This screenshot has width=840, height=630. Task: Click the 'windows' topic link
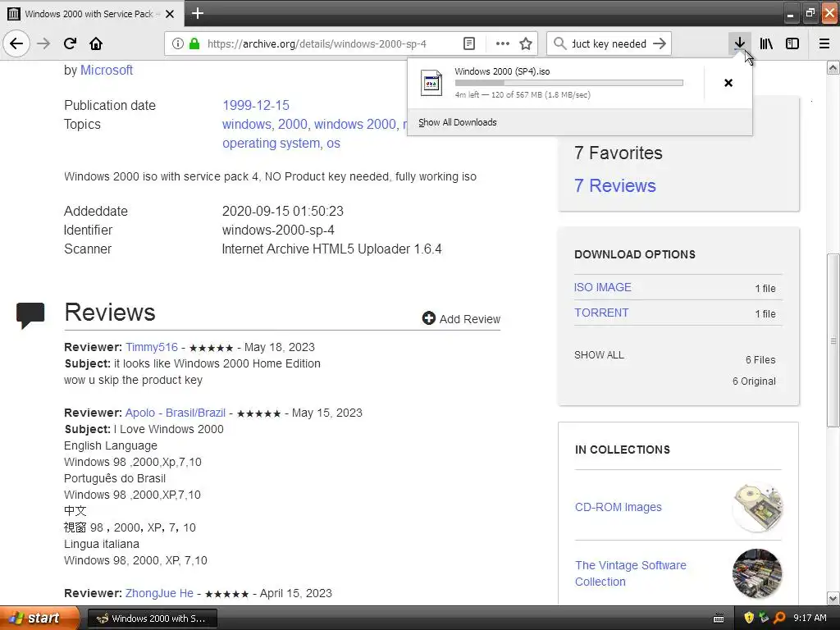coord(247,125)
